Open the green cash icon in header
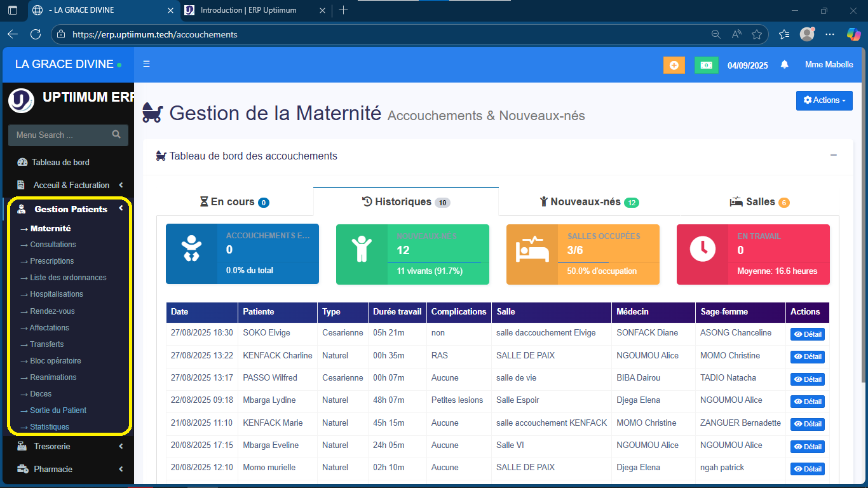Screen dimensions: 868x488 pyautogui.click(x=706, y=65)
